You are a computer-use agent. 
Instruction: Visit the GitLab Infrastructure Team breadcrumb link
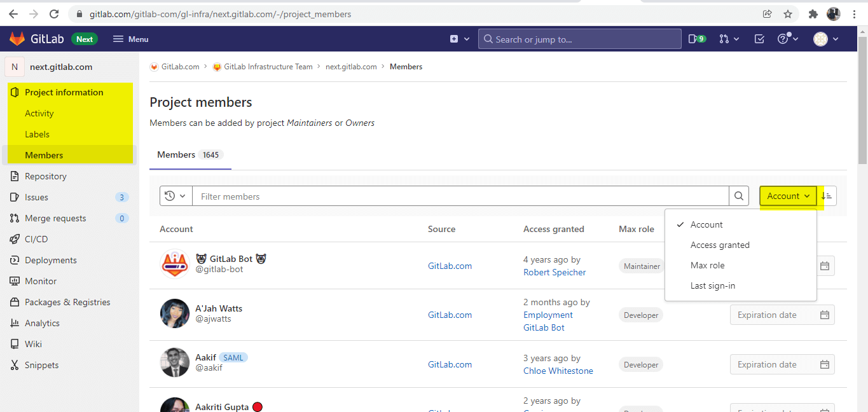point(268,66)
